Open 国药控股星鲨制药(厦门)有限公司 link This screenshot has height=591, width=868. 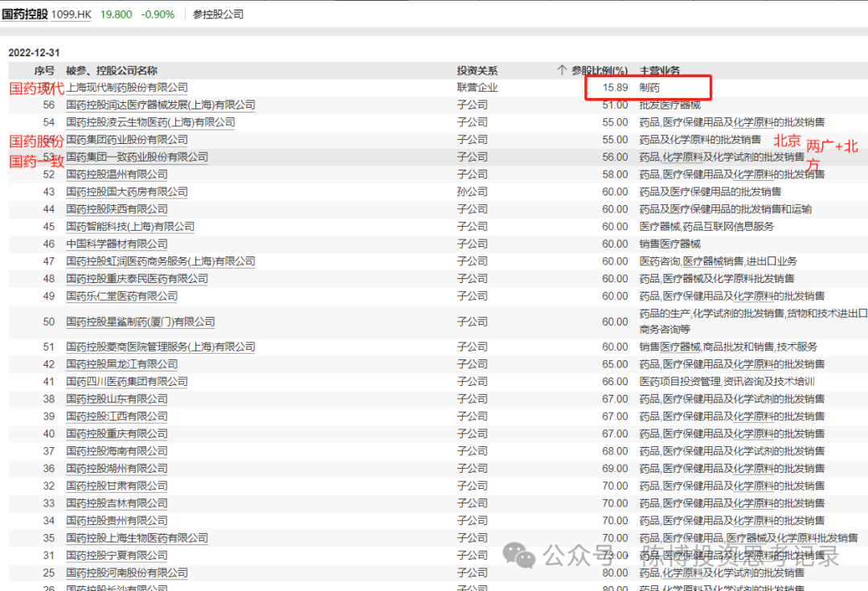point(140,322)
